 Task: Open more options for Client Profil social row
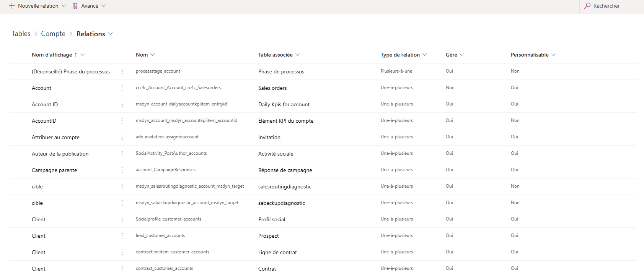click(122, 219)
